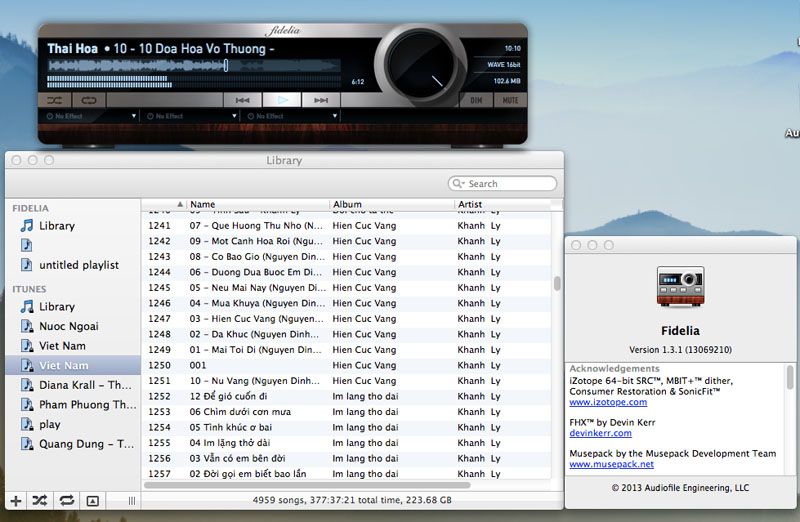This screenshot has height=522, width=800.
Task: Enable the third effect slot power icon
Action: click(251, 116)
